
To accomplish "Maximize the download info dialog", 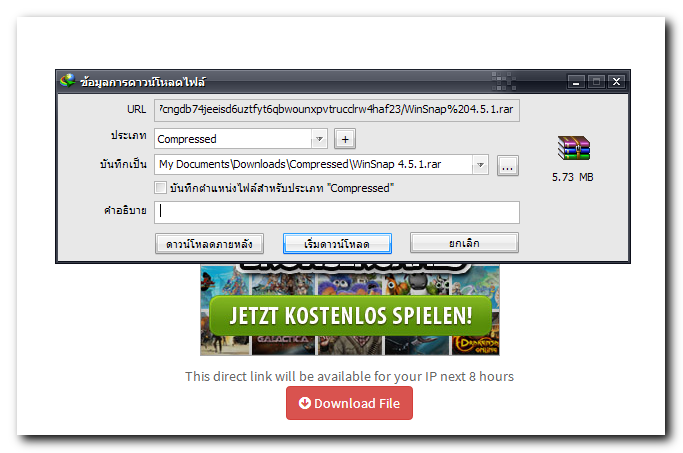I will pyautogui.click(x=596, y=81).
